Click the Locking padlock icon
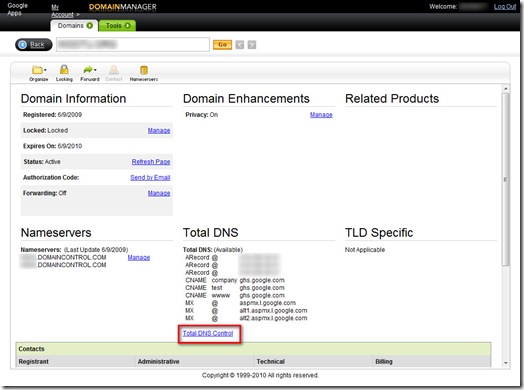This screenshot has height=390, width=524. [x=64, y=70]
